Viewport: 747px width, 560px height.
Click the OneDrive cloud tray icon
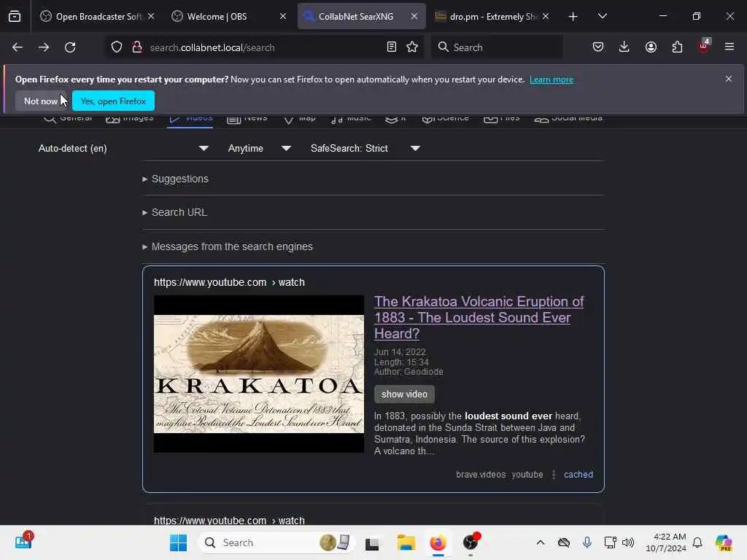tap(564, 542)
